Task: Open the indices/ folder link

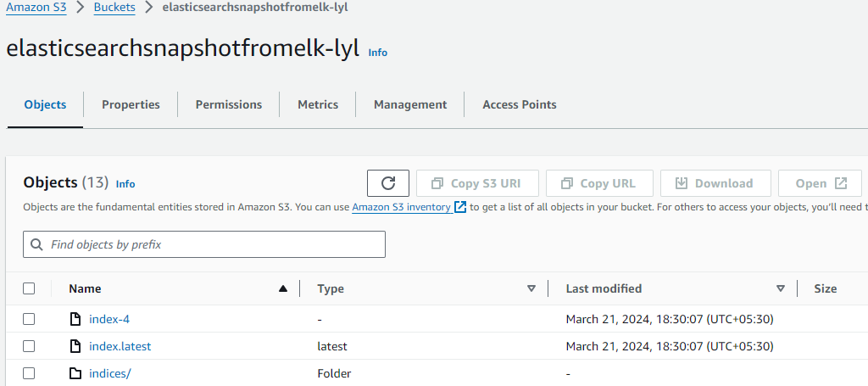Action: [x=109, y=373]
